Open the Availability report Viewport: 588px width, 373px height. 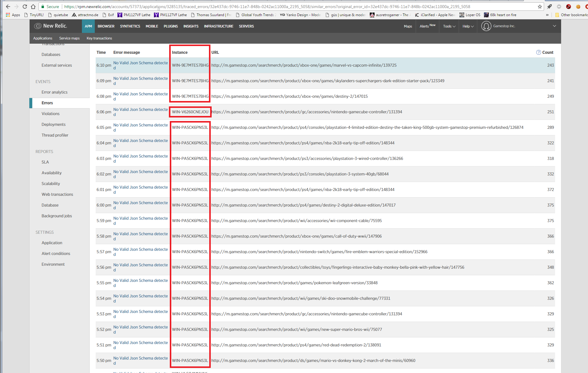[x=51, y=173]
